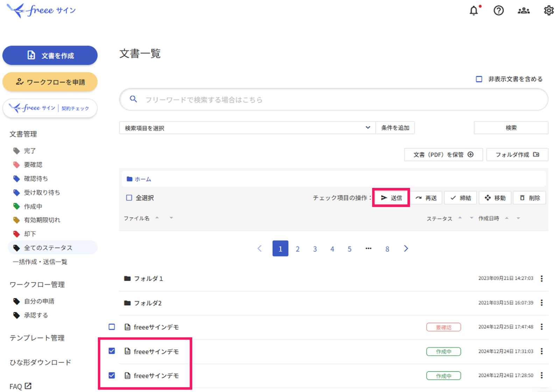
Task: Check the 要確認 freeeサインデモ document checkbox
Action: point(112,327)
